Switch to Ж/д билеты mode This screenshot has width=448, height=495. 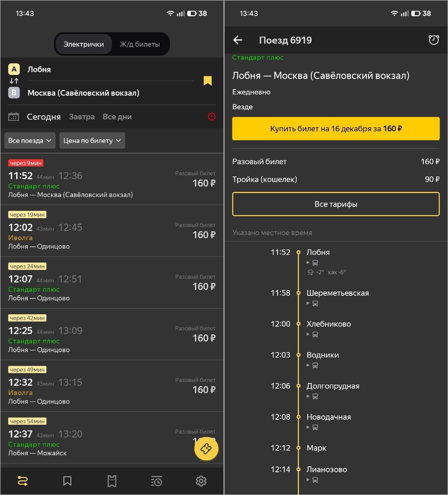click(x=140, y=44)
